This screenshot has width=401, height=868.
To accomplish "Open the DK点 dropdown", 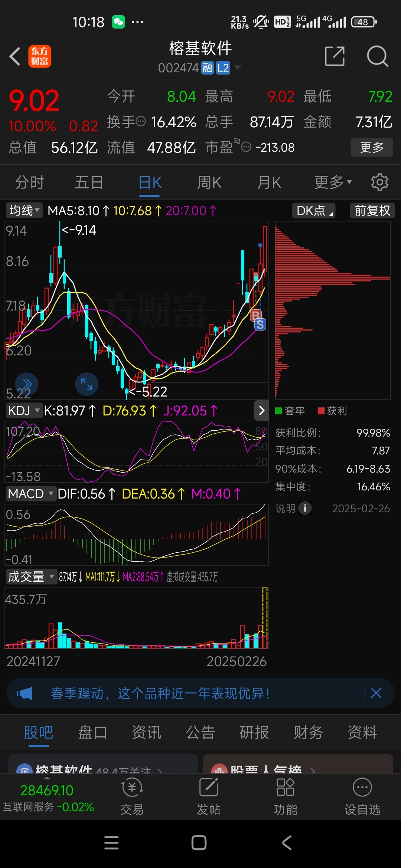I will tap(314, 210).
